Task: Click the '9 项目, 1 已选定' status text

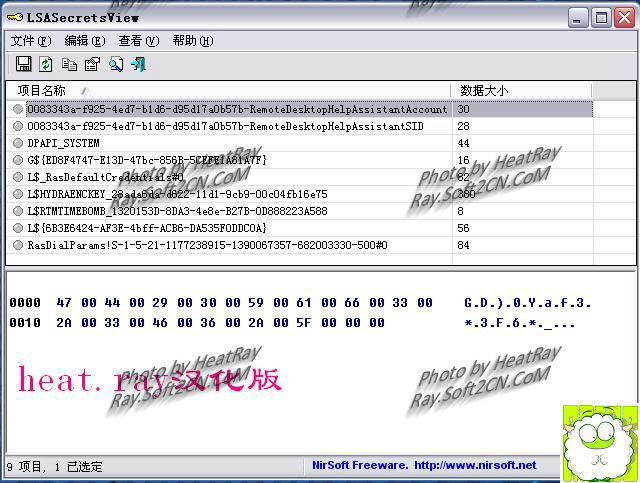Action: point(55,466)
